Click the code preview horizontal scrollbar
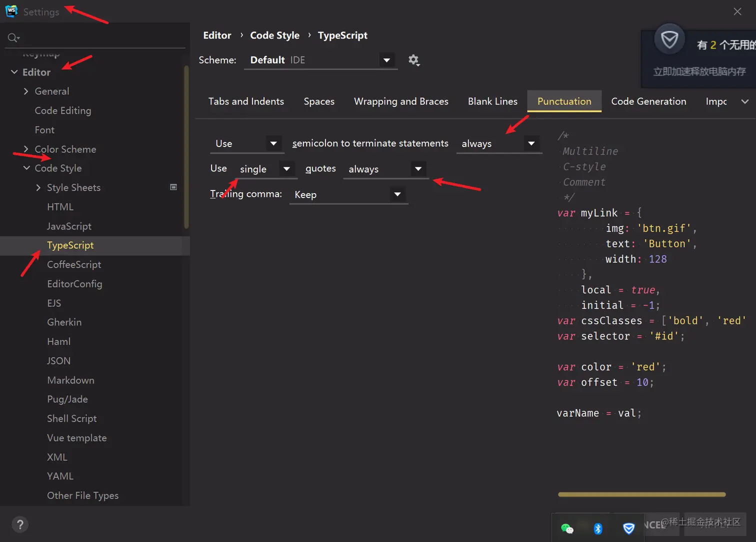This screenshot has width=756, height=542. point(641,494)
